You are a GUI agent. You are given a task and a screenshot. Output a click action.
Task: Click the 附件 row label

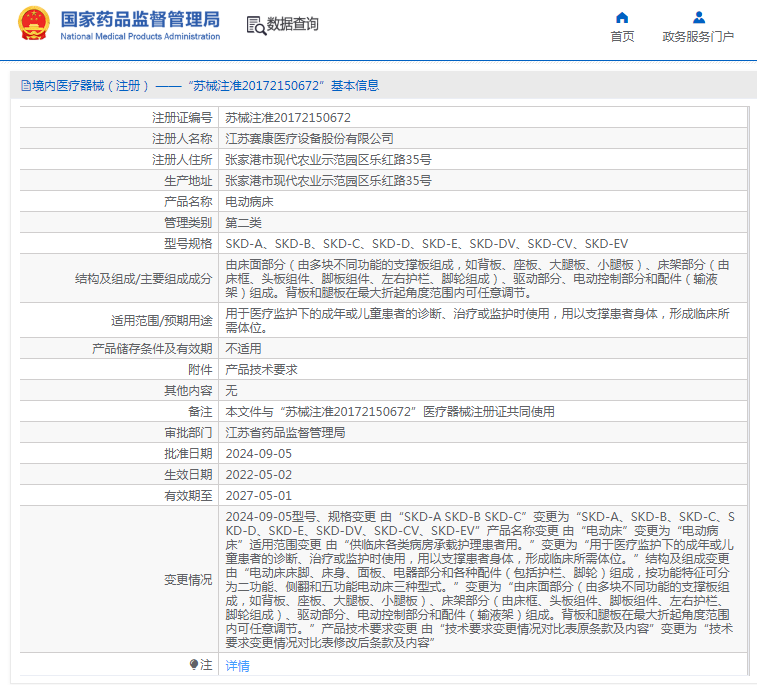(200, 370)
